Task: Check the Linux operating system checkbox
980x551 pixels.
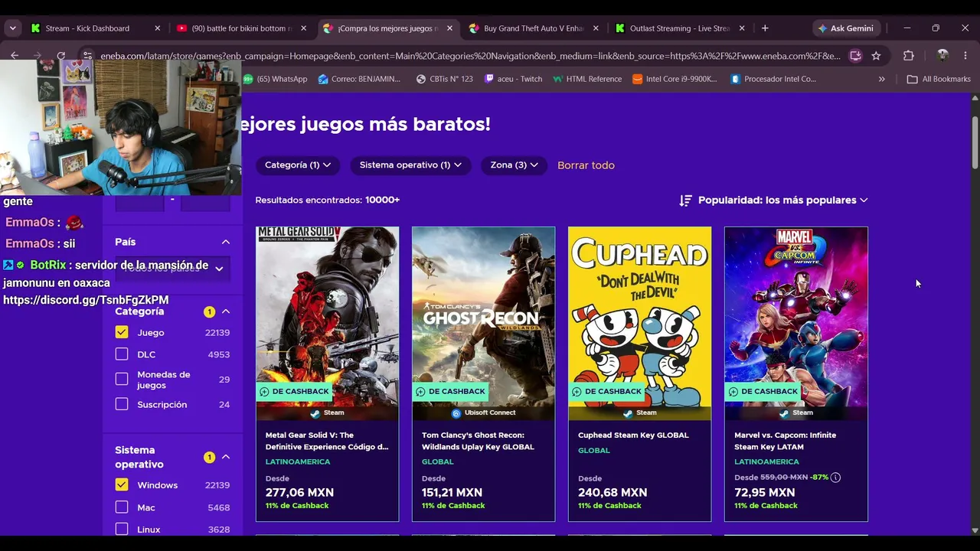Action: coord(122,529)
